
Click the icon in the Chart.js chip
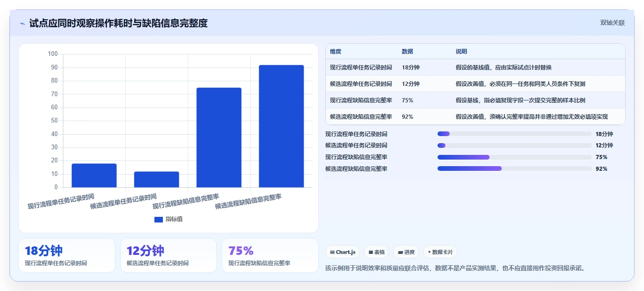pyautogui.click(x=332, y=253)
